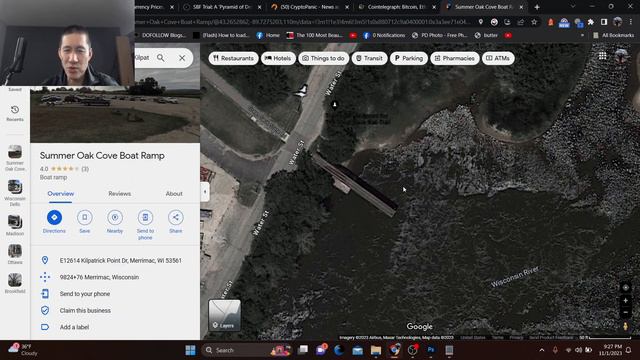The height and width of the screenshot is (360, 640).
Task: Open File Explorer from taskbar
Action: [x=376, y=350]
